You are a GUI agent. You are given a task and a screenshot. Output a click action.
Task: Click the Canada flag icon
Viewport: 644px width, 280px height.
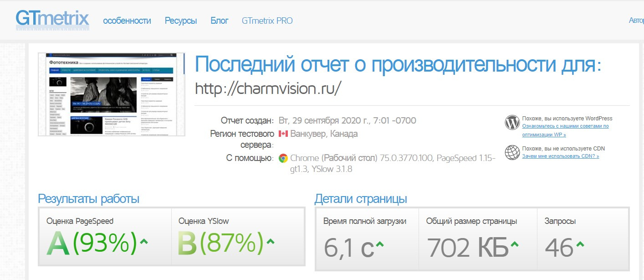[x=283, y=134]
